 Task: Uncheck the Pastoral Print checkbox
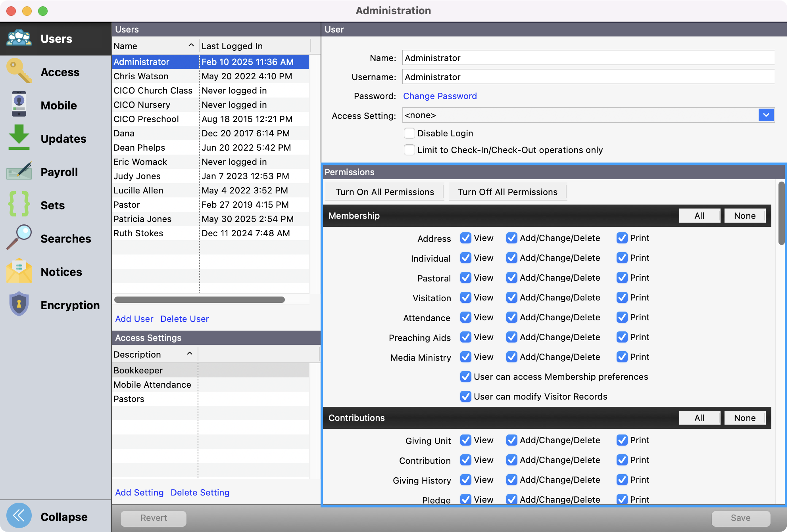(x=622, y=277)
